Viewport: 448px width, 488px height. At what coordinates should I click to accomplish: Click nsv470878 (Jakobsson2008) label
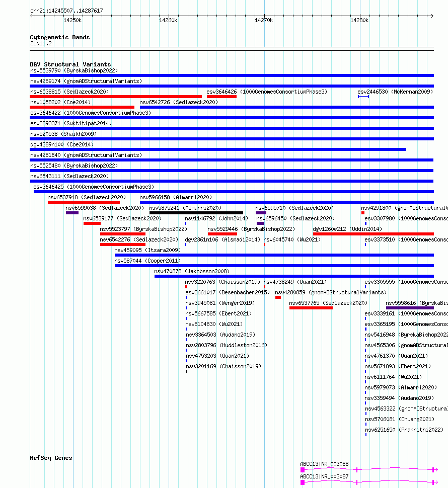pos(192,272)
